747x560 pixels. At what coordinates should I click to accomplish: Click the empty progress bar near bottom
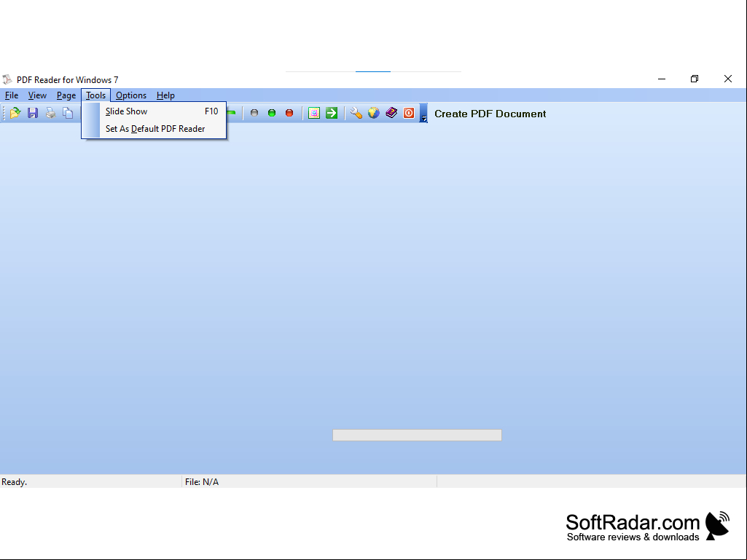coord(417,435)
